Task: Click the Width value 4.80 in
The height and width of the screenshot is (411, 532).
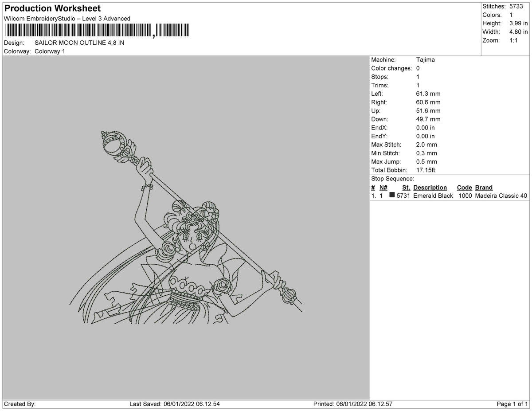Action: click(x=518, y=32)
